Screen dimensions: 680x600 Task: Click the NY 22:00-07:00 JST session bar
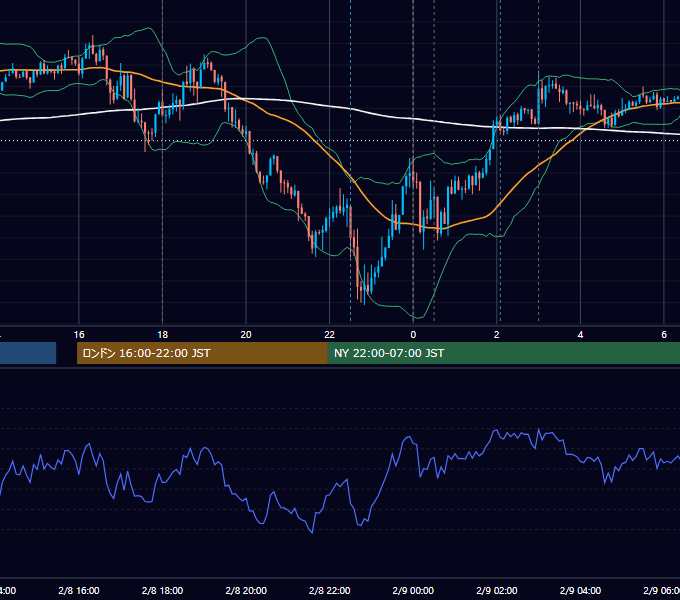(x=503, y=353)
